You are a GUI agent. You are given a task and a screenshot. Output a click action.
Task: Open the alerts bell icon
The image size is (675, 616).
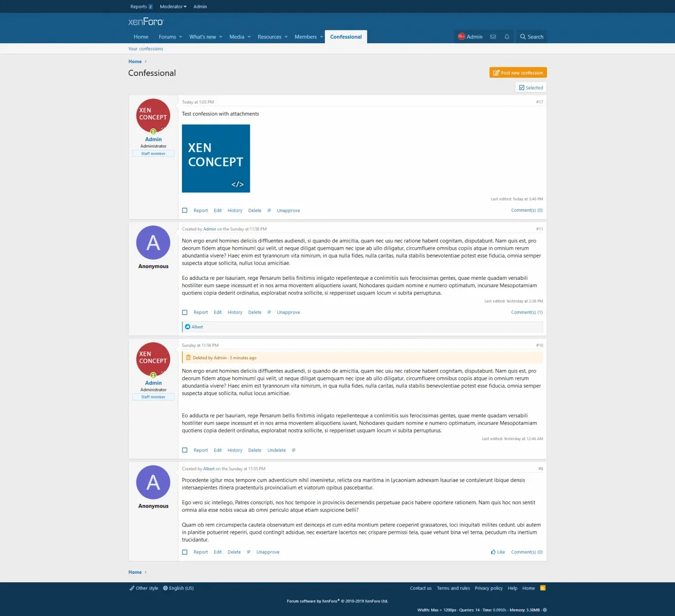(507, 37)
